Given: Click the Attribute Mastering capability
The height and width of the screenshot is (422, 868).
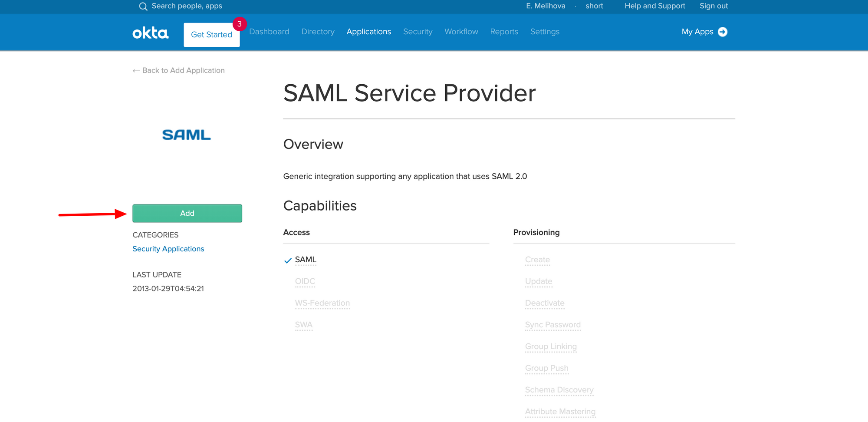Looking at the screenshot, I should coord(560,412).
